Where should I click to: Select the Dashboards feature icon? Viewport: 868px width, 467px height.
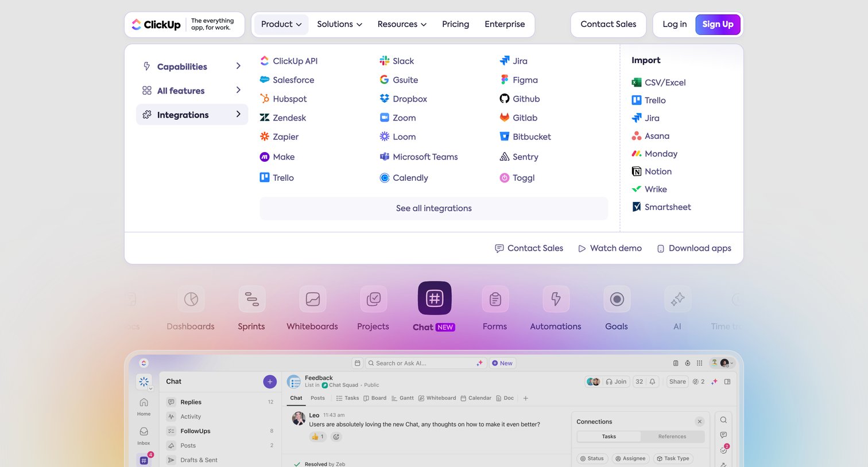[191, 299]
